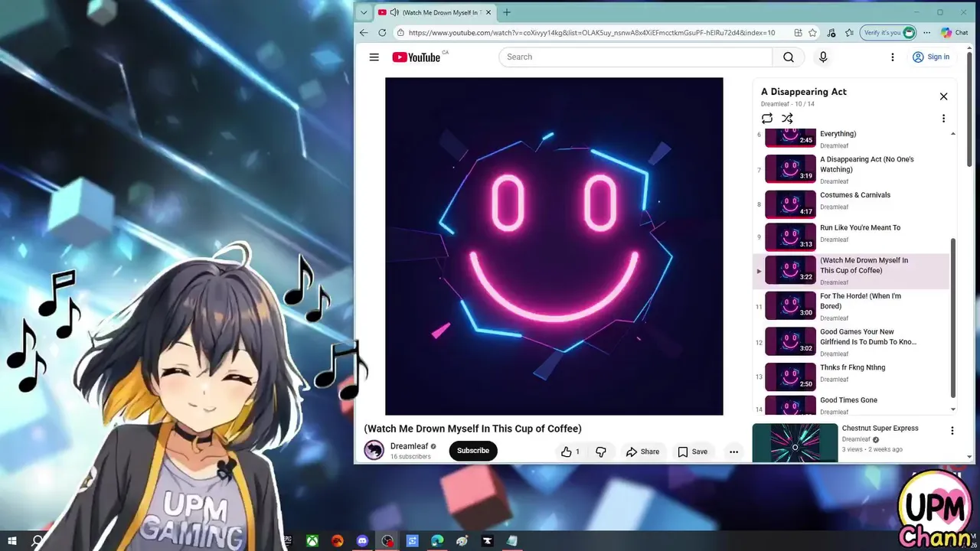Open the EA app on the taskbar

[337, 541]
